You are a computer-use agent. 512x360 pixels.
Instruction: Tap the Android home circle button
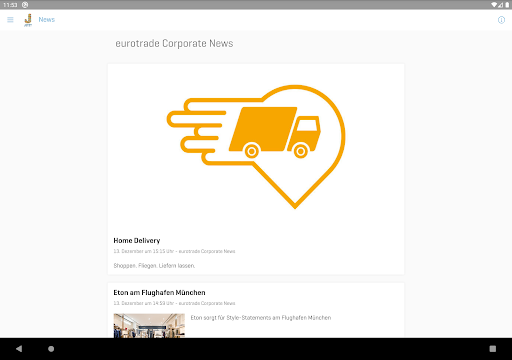point(51,349)
